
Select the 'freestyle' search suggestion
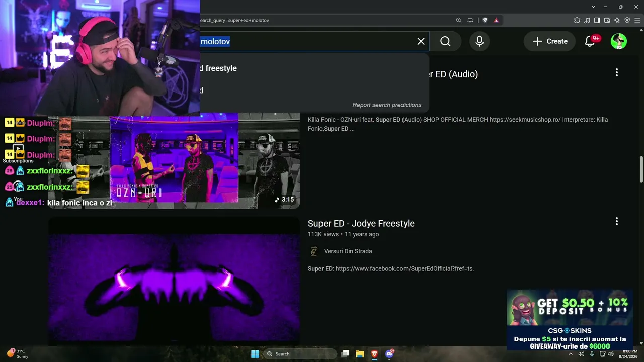point(314,68)
